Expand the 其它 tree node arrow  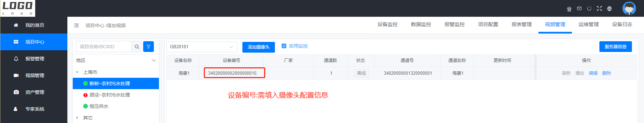77,118
